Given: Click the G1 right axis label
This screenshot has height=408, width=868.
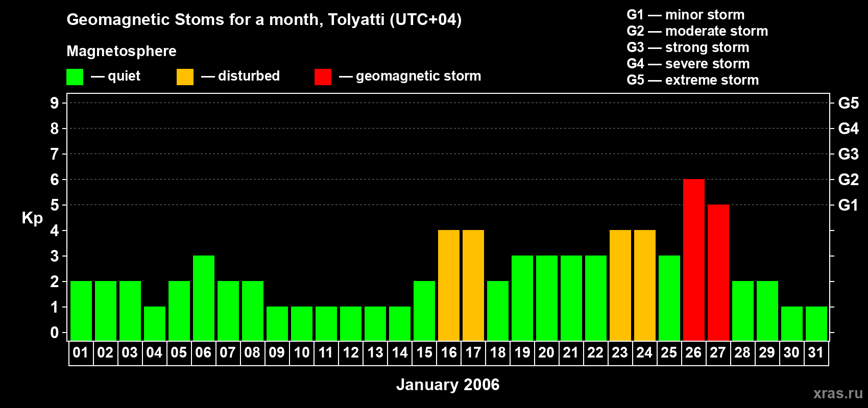Looking at the screenshot, I should pyautogui.click(x=849, y=205).
